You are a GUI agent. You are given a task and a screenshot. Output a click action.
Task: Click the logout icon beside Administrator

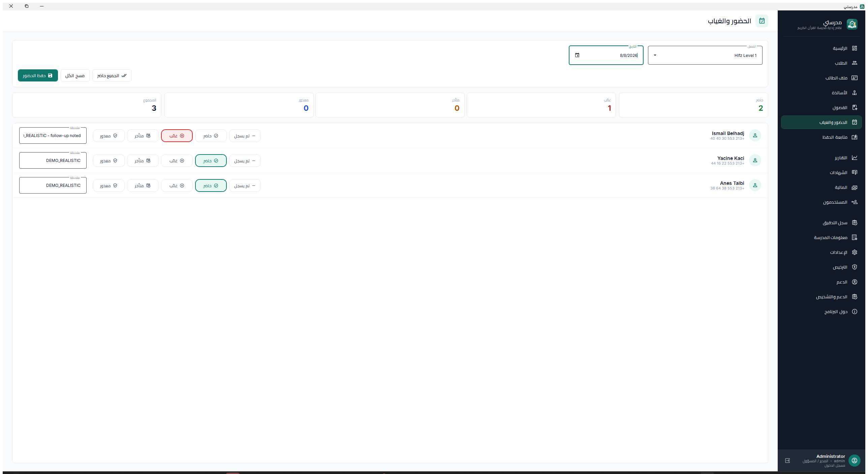[787, 461]
